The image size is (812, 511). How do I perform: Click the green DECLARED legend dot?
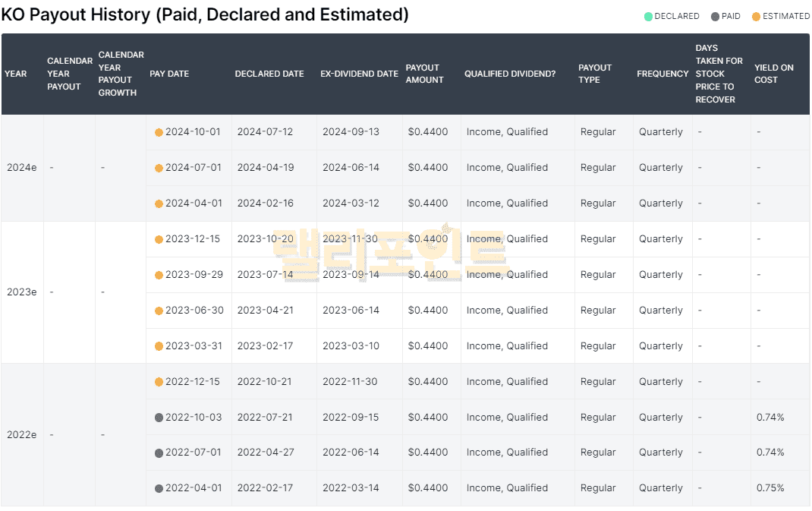(x=648, y=17)
